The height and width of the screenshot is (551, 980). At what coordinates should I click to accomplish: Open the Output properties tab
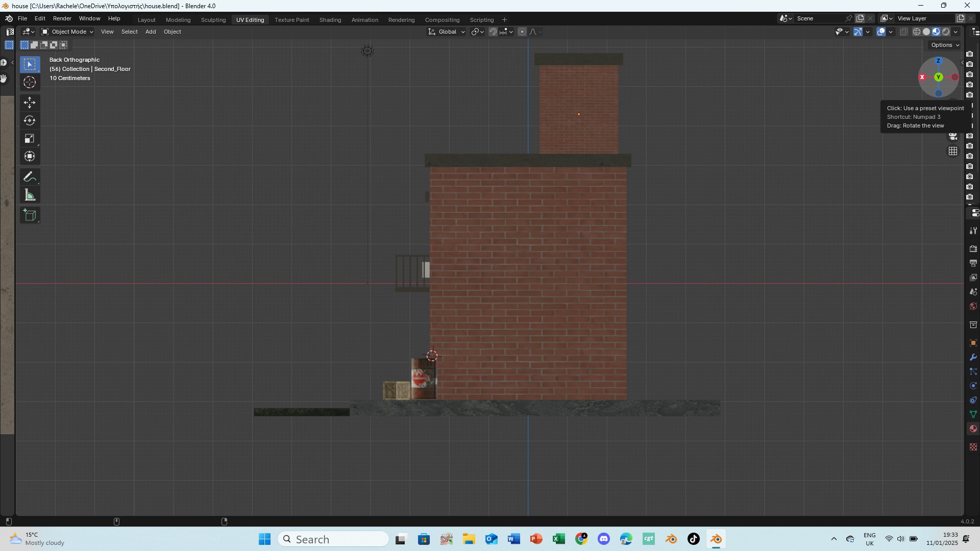pos(973,263)
